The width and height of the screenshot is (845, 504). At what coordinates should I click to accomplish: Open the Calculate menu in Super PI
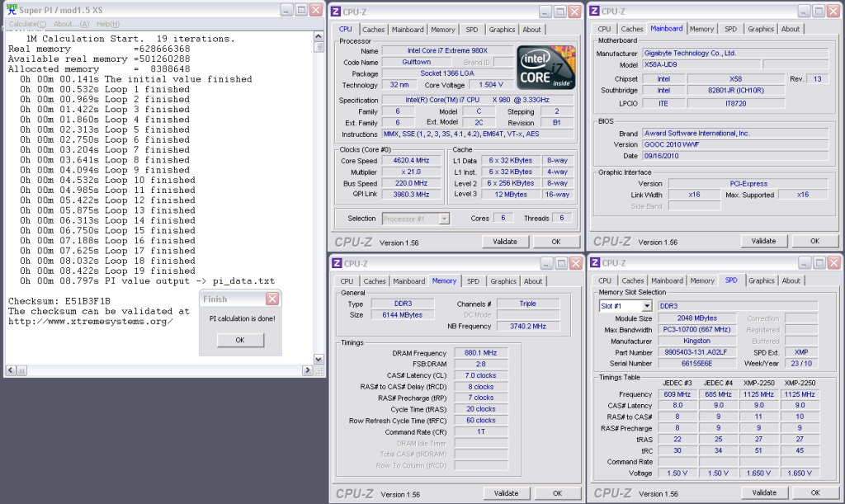click(28, 24)
